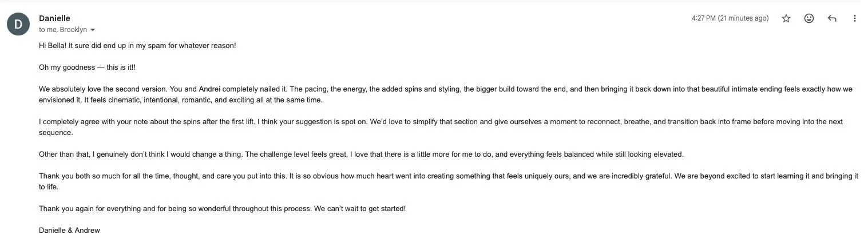This screenshot has height=246, width=868.
Task: Click Danielle's round "D" avatar
Action: click(x=18, y=24)
